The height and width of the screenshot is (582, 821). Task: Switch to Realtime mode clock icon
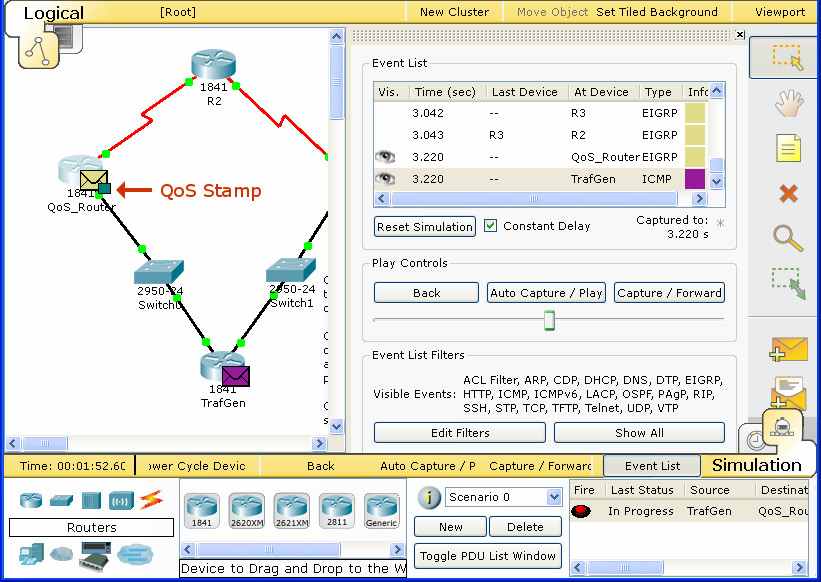click(x=756, y=441)
